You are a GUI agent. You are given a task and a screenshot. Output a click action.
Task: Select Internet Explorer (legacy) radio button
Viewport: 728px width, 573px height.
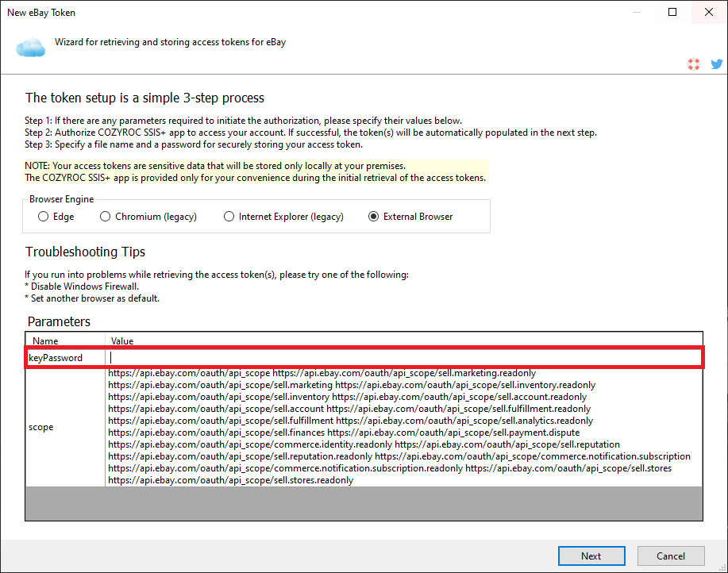229,216
